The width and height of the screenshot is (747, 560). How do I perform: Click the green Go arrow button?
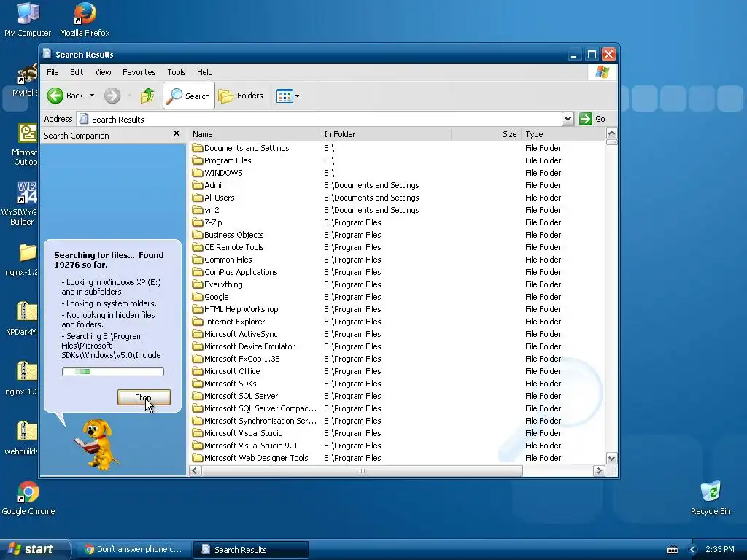coord(586,119)
